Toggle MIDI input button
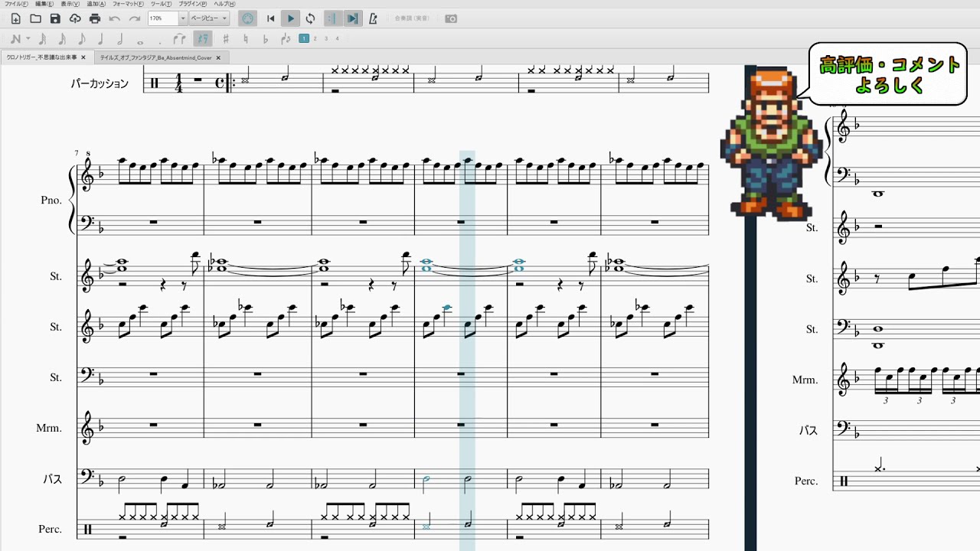The height and width of the screenshot is (551, 980). click(x=247, y=18)
